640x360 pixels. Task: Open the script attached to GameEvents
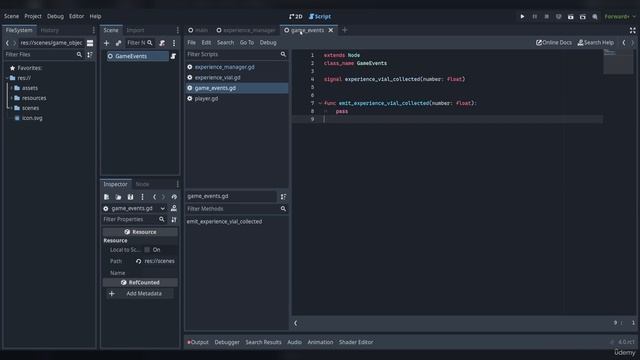pyautogui.click(x=173, y=56)
